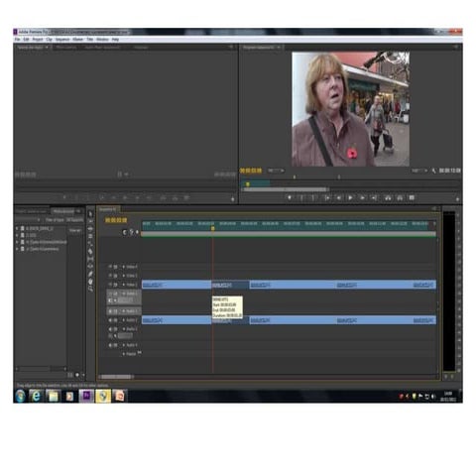Step forward one frame in Program monitor
This screenshot has height=476, width=476.
coord(362,197)
